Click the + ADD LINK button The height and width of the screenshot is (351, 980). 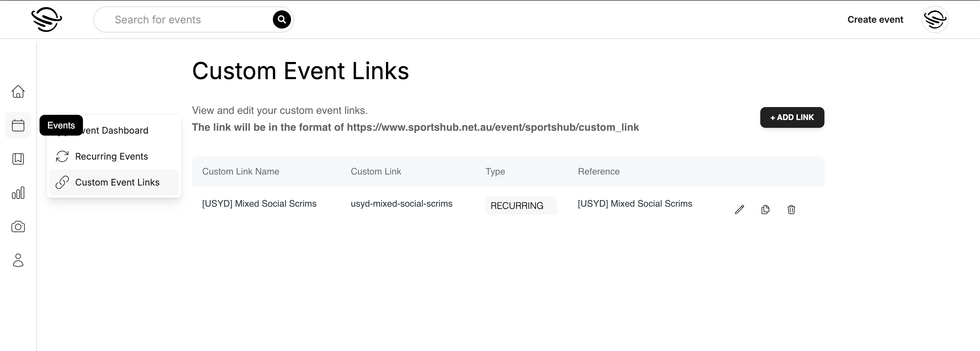pyautogui.click(x=792, y=117)
